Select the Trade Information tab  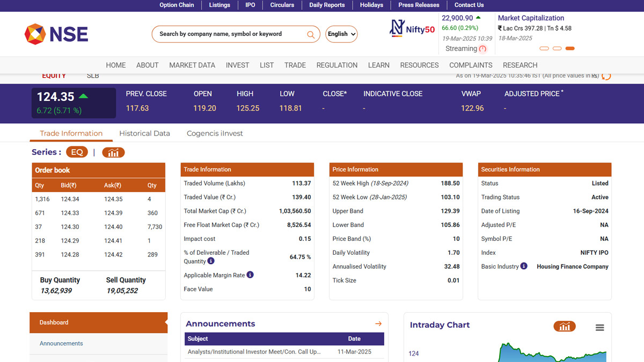click(x=71, y=134)
